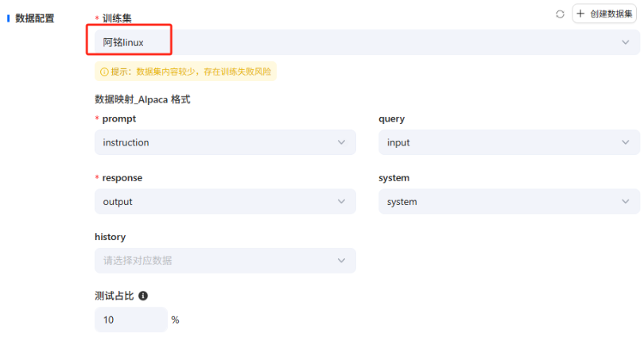Open the history 请选择对应数据 dropdown
644x341 pixels.
[224, 261]
